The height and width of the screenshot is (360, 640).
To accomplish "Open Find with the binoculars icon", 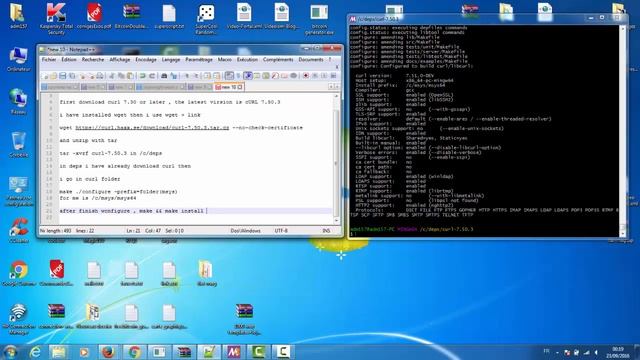I will point(164,76).
